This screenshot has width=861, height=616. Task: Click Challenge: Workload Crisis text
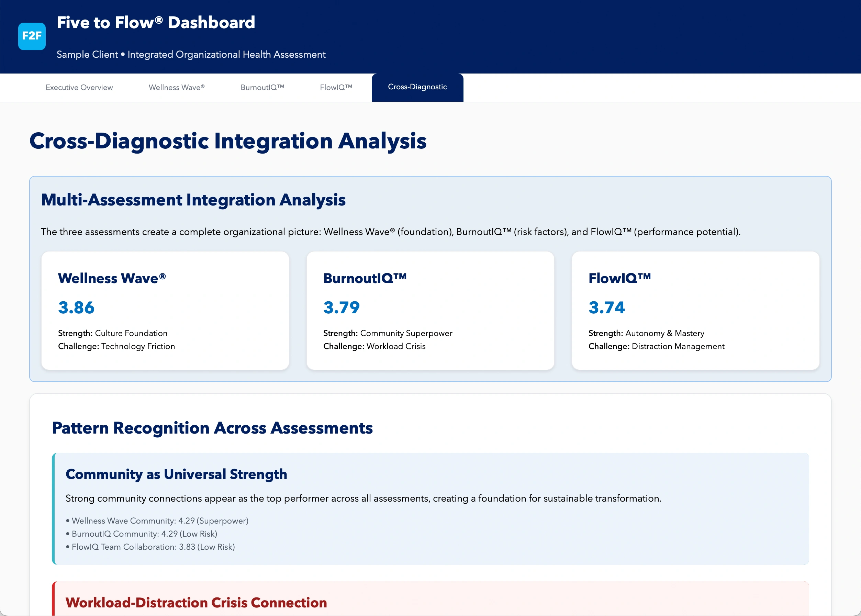pos(374,346)
